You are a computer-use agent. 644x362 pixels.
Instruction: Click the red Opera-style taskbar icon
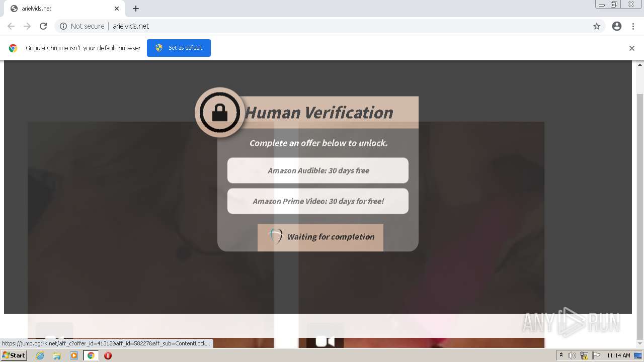click(108, 355)
